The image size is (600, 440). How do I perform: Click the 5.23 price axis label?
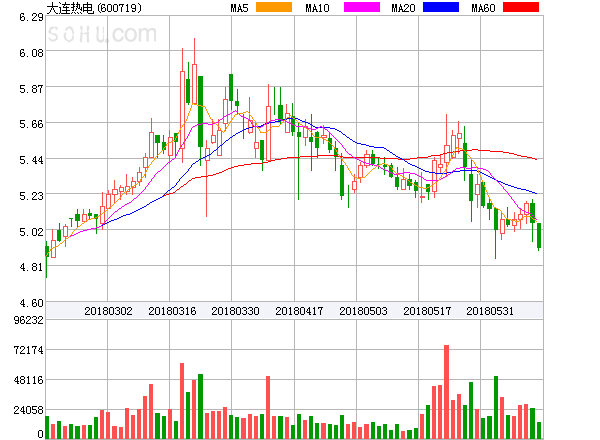(x=31, y=196)
